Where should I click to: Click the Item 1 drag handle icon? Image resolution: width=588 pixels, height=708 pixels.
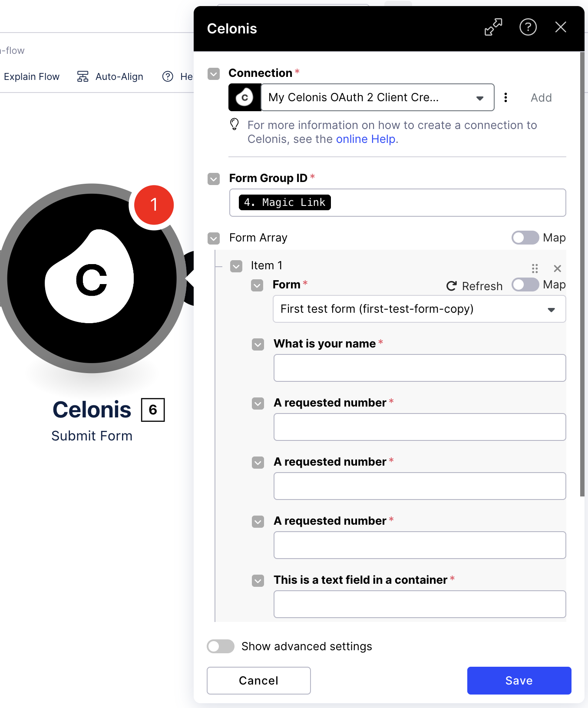coord(535,268)
